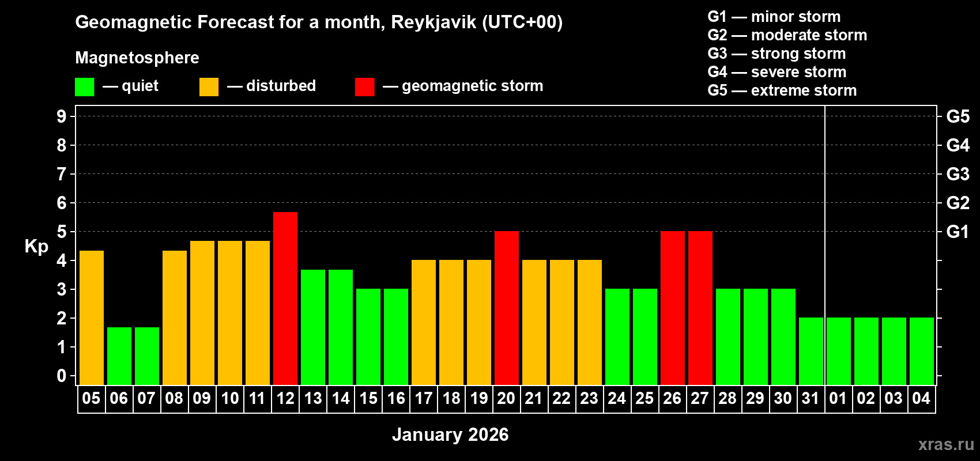Click the 'G1 — minor storm' legend text

coord(774,17)
